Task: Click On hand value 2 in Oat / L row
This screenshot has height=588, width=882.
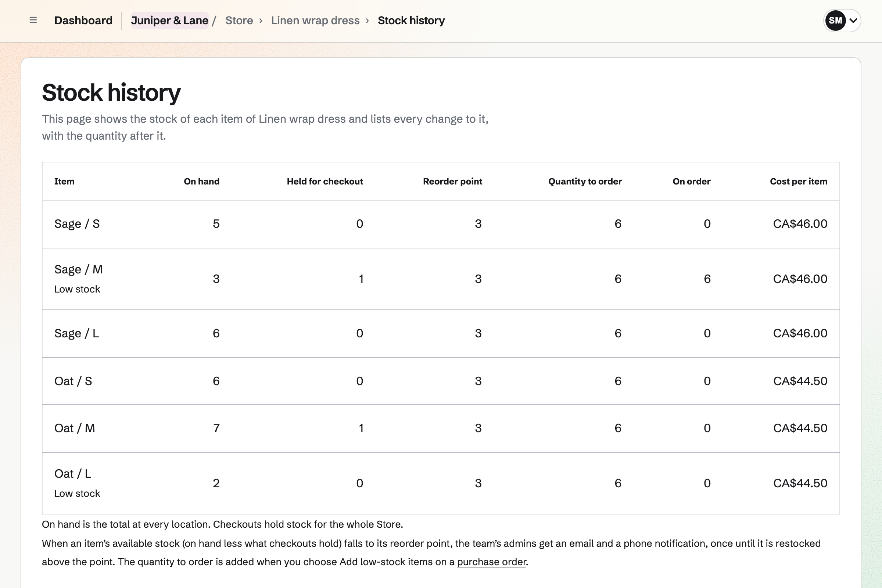Action: [x=216, y=483]
